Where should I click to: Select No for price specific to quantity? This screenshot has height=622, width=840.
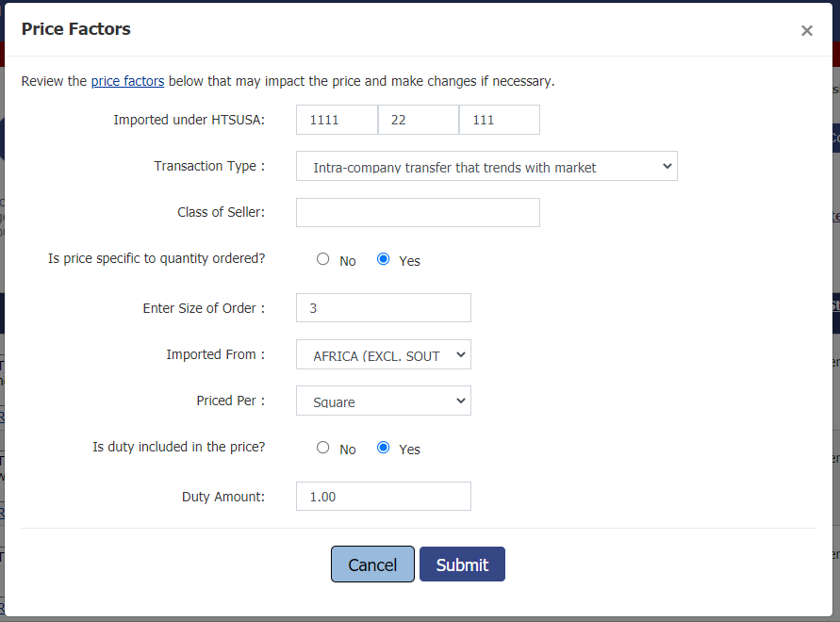pos(323,259)
